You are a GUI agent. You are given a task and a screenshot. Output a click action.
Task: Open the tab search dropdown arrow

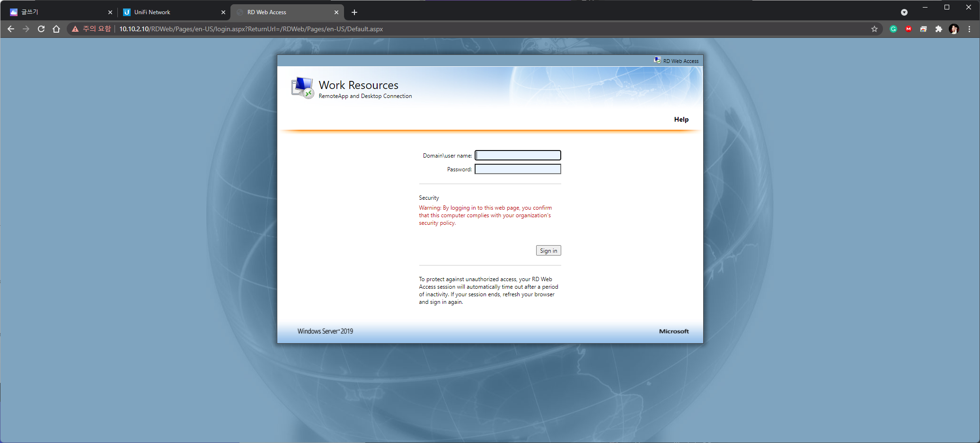[904, 12]
